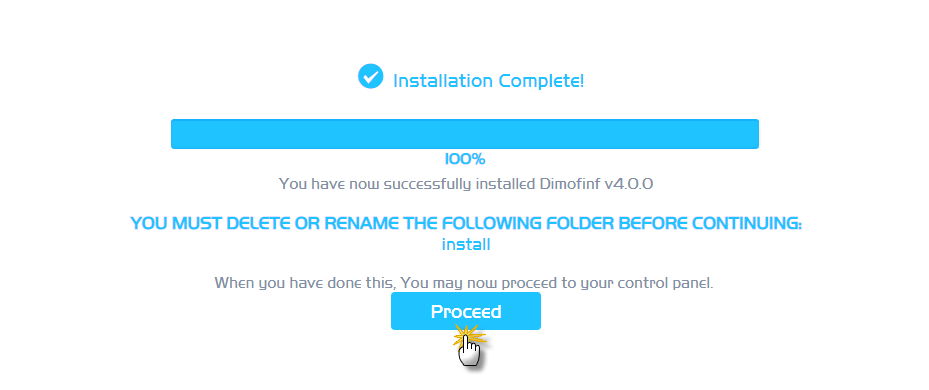Click the 100% progress label

point(465,159)
